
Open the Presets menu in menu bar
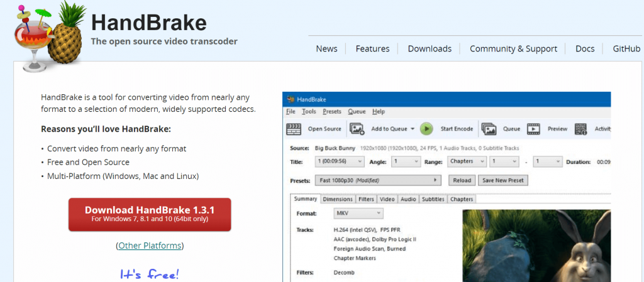tap(332, 111)
